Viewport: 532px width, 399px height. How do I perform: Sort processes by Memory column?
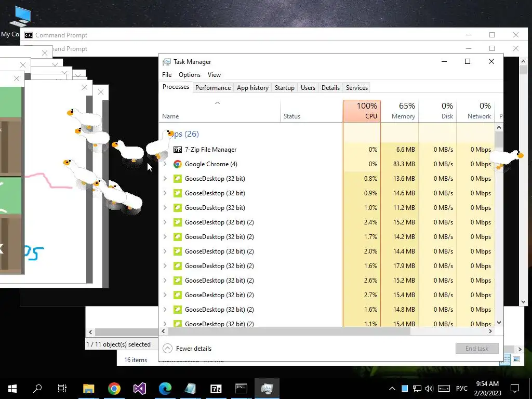tap(400, 111)
